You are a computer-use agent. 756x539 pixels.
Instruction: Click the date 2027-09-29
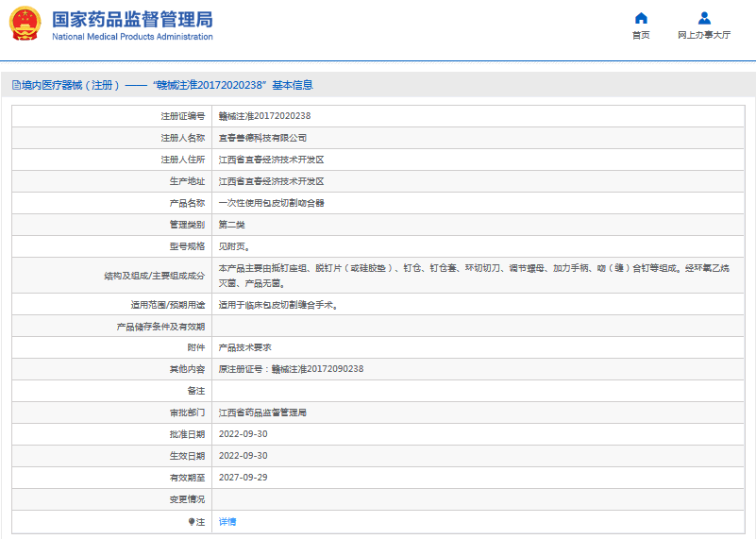[x=243, y=478]
